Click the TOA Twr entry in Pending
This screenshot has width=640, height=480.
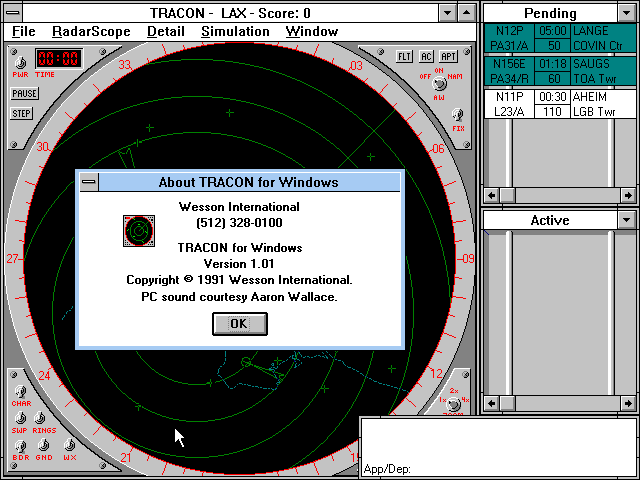594,79
